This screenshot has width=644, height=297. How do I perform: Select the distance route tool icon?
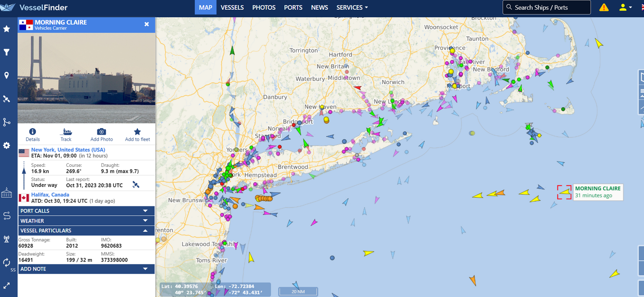point(6,216)
